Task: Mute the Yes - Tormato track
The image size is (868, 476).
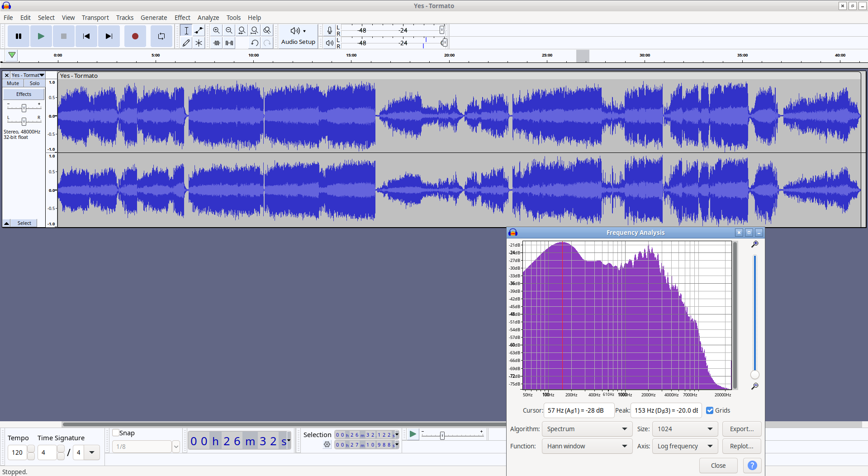Action: point(13,83)
